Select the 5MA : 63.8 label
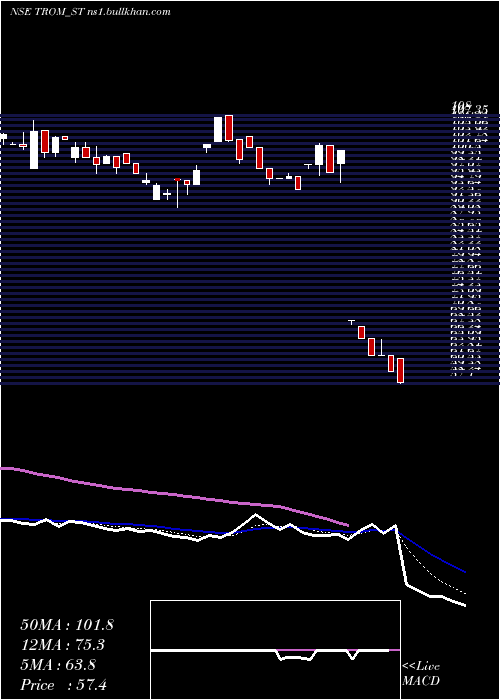The width and height of the screenshot is (500, 700). click(x=58, y=665)
